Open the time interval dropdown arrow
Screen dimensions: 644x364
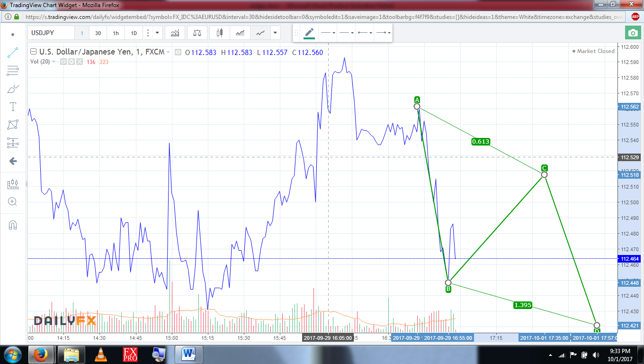158,33
